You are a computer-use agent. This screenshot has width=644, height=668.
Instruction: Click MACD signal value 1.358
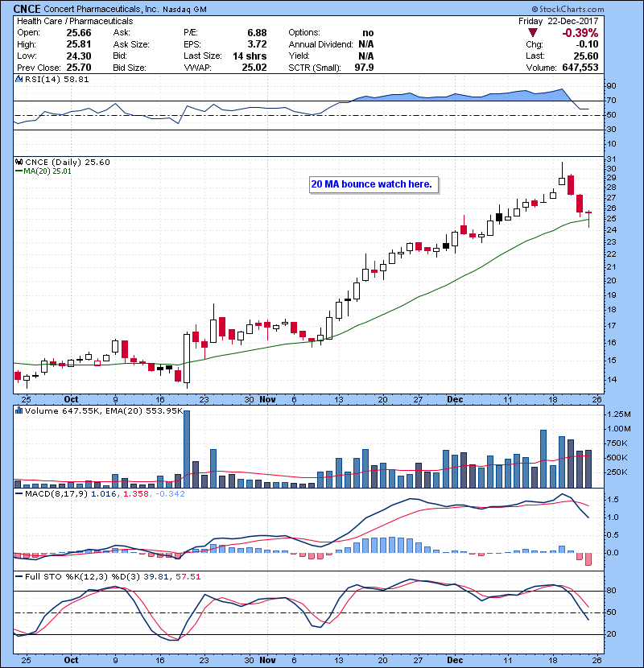pos(136,494)
